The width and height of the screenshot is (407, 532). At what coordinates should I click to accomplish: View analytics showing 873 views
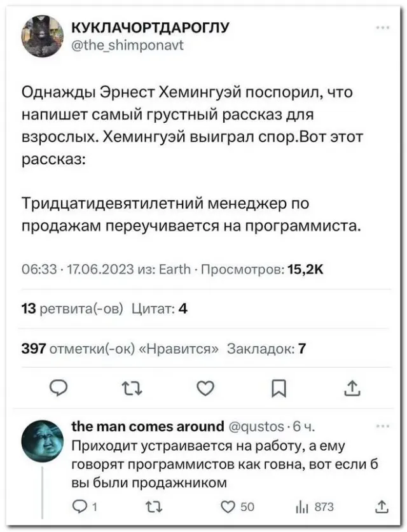(x=303, y=507)
